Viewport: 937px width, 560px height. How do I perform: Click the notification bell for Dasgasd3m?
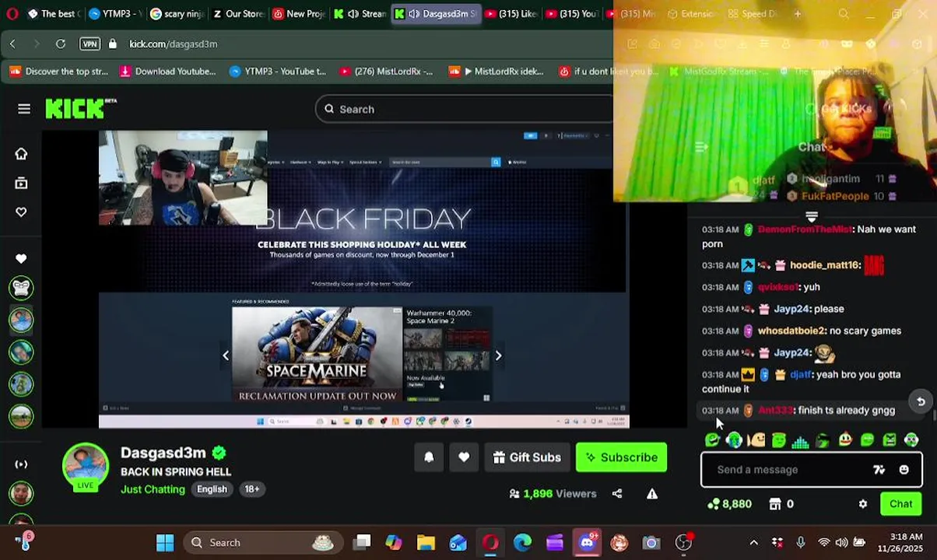pos(429,457)
